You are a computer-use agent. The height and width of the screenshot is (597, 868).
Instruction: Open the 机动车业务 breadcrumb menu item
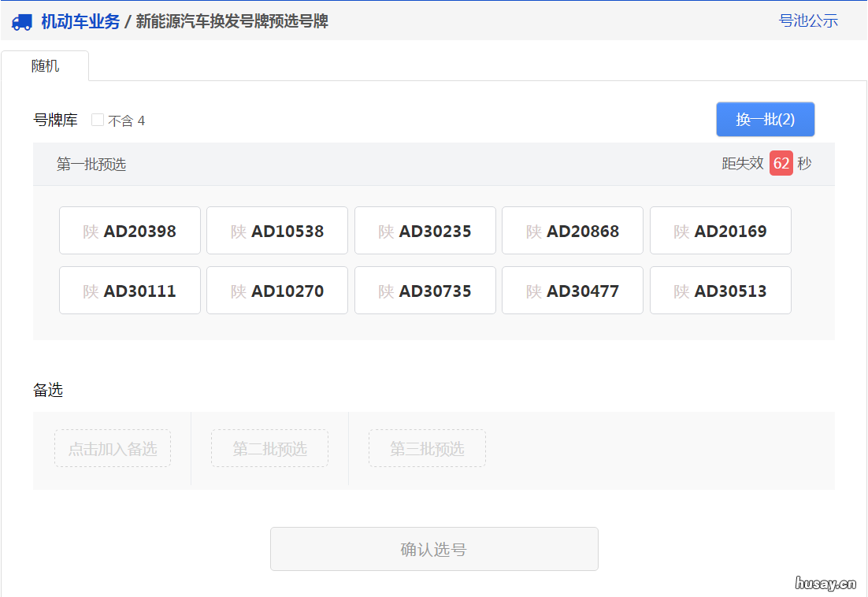[76, 21]
